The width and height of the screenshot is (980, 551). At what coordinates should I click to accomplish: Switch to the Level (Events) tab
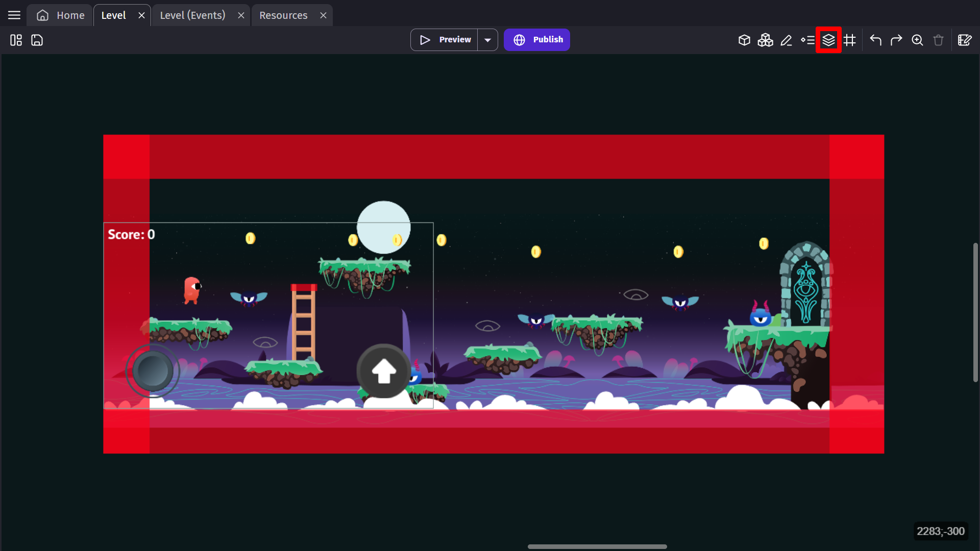pos(192,15)
